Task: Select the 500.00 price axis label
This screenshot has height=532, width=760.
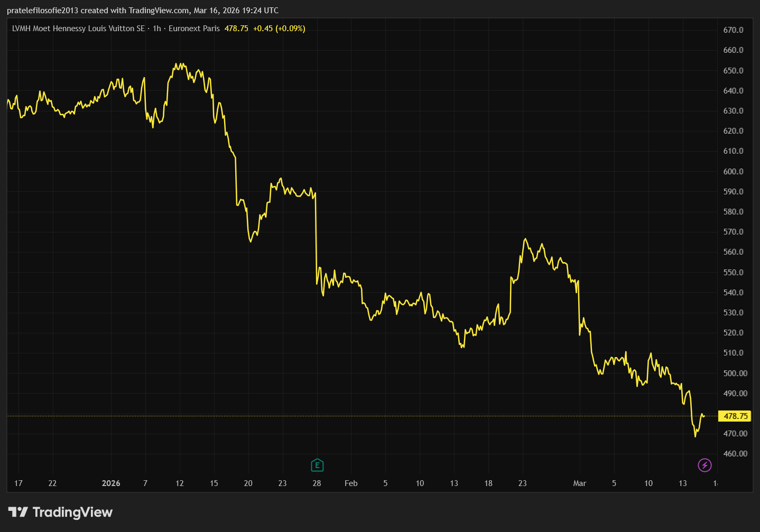Action: 735,374
